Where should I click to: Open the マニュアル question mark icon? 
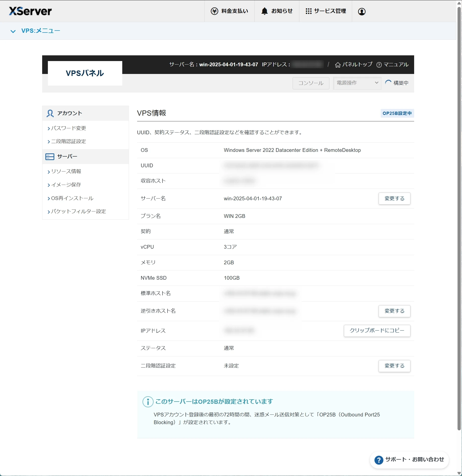coord(379,65)
